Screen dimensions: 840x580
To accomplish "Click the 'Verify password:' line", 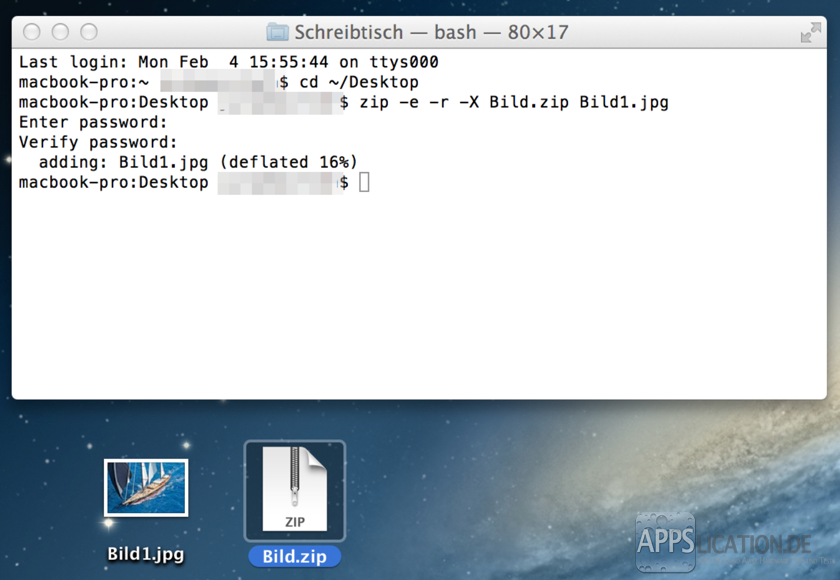I will pos(98,142).
